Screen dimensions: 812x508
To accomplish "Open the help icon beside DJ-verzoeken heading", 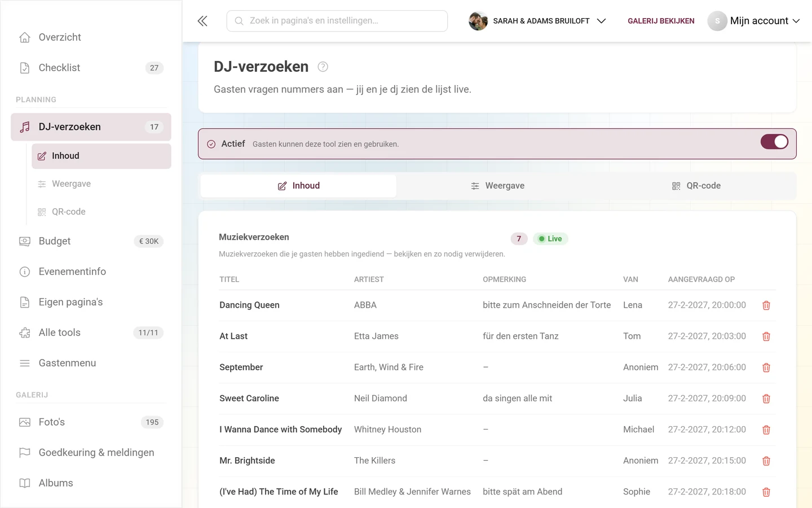I will [x=323, y=67].
